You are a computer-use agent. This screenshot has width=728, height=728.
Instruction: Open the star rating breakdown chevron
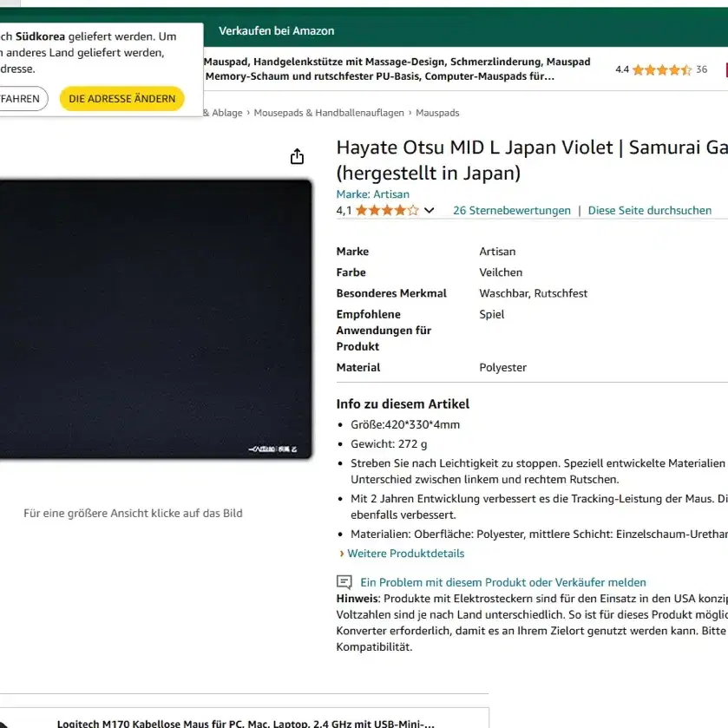[x=430, y=210]
